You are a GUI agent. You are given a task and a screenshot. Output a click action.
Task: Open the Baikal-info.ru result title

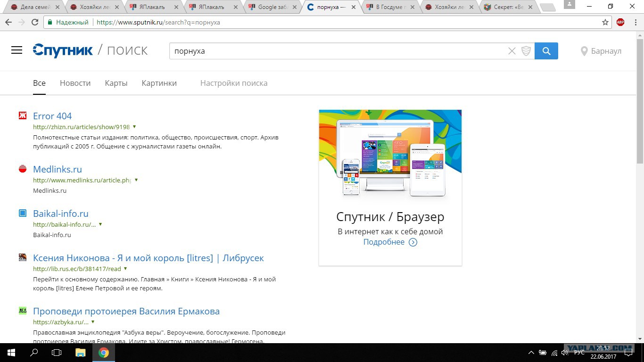[61, 214]
